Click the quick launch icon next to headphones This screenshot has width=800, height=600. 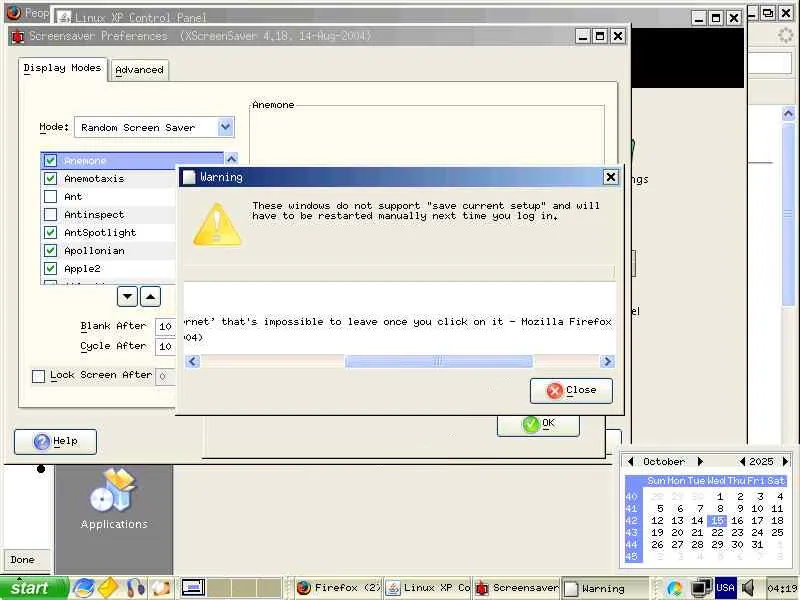tap(161, 588)
